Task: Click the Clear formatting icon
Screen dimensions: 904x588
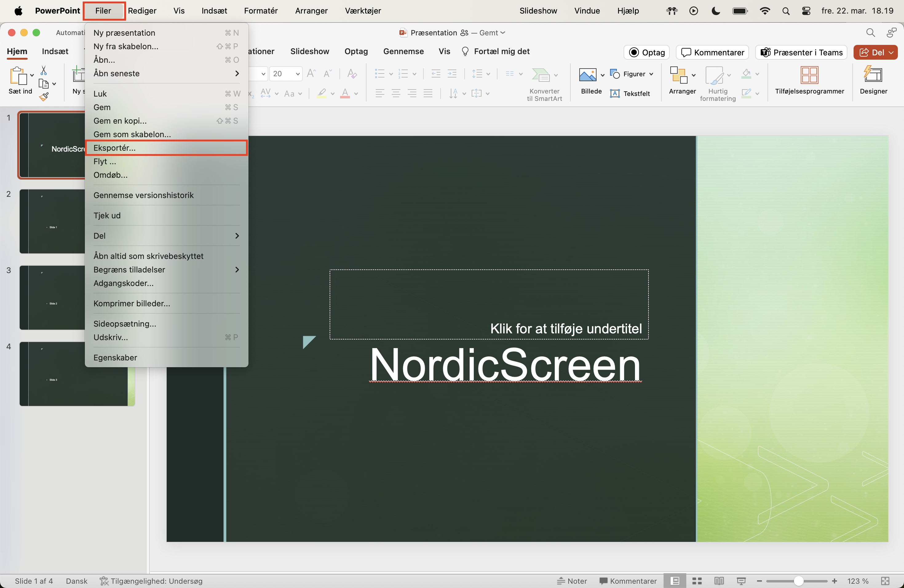Action: [x=352, y=73]
